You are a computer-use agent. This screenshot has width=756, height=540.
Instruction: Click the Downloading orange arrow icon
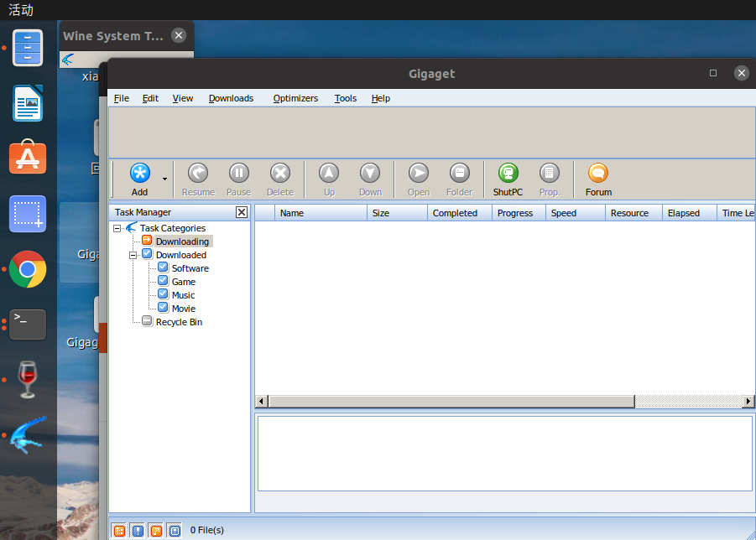147,240
